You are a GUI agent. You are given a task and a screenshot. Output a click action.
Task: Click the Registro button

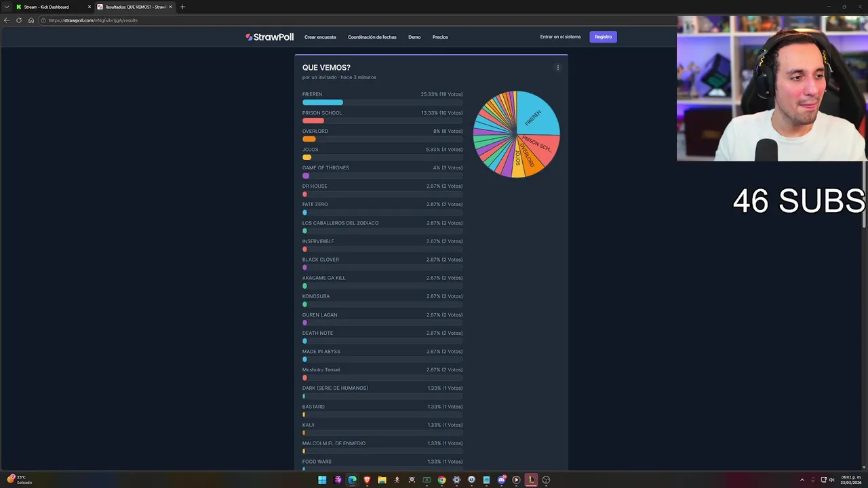coord(603,37)
